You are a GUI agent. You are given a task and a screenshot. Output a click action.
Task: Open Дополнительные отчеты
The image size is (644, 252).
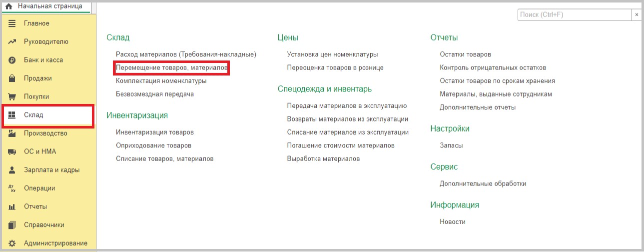478,107
